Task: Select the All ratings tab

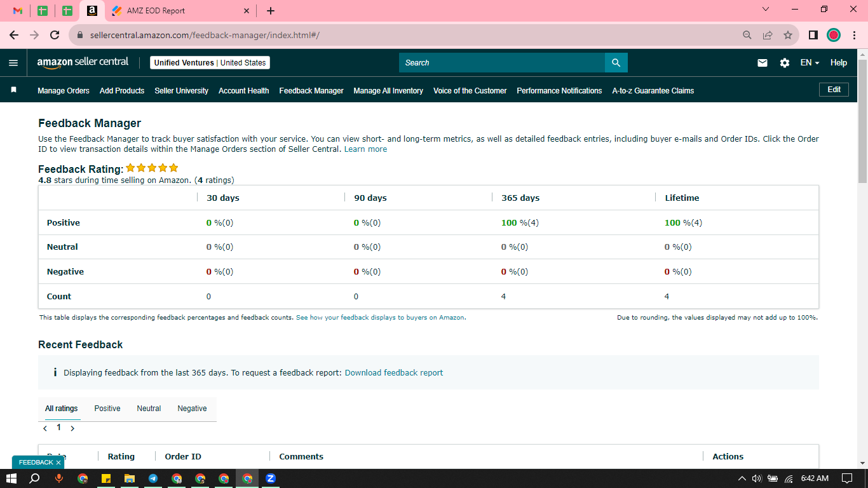Action: pyautogui.click(x=62, y=409)
